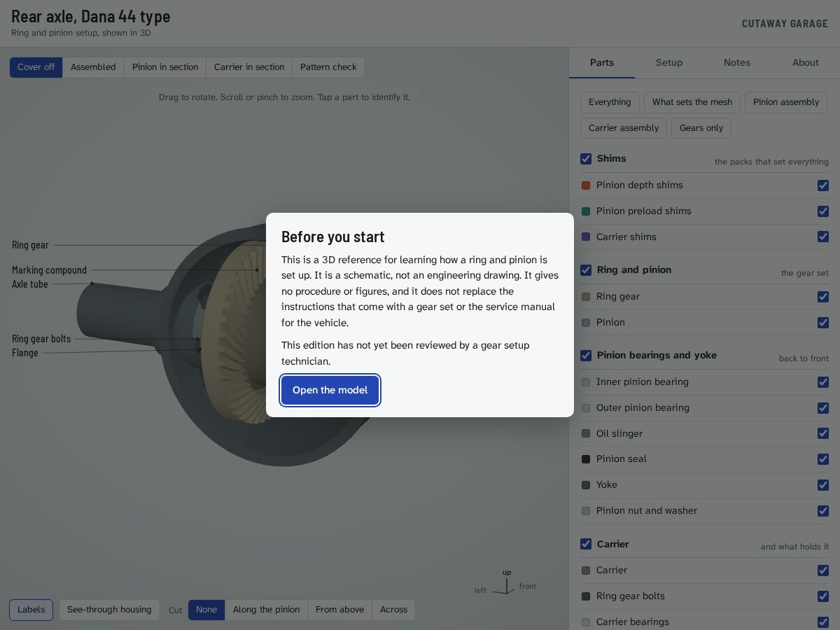Cut along the pinion
Image resolution: width=840 pixels, height=630 pixels.
pos(266,610)
